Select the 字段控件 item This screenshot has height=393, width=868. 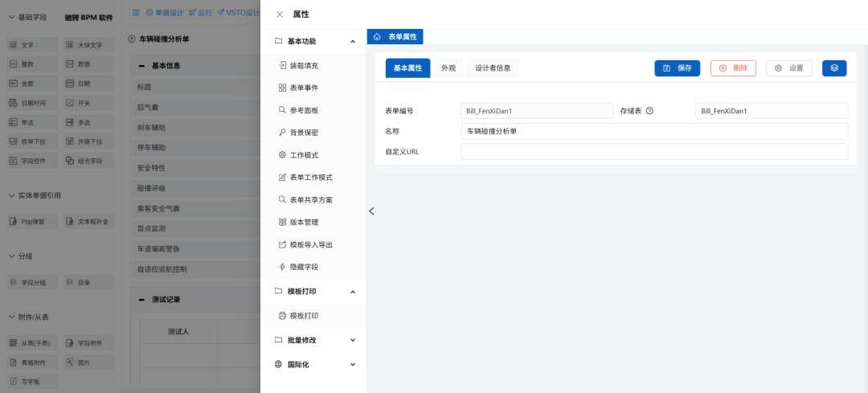coord(32,161)
